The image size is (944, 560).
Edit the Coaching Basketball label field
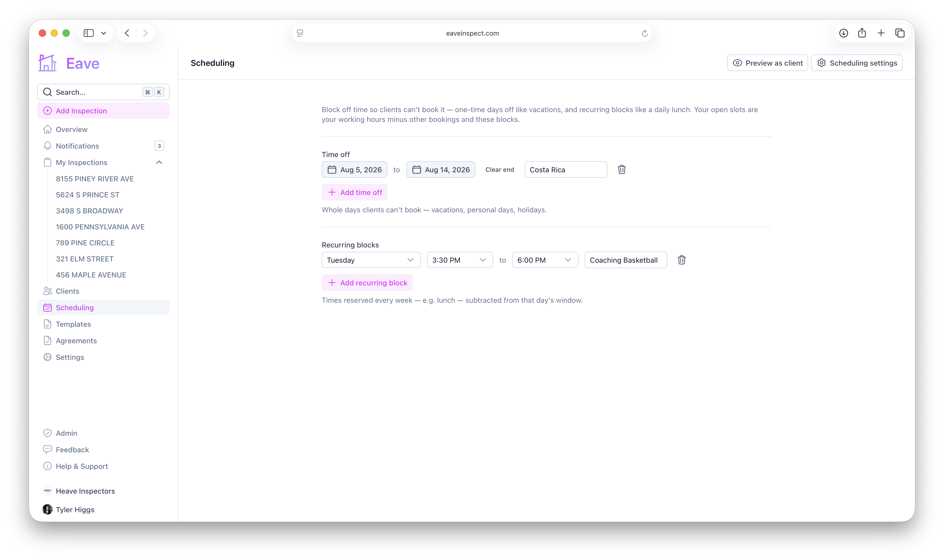(625, 260)
